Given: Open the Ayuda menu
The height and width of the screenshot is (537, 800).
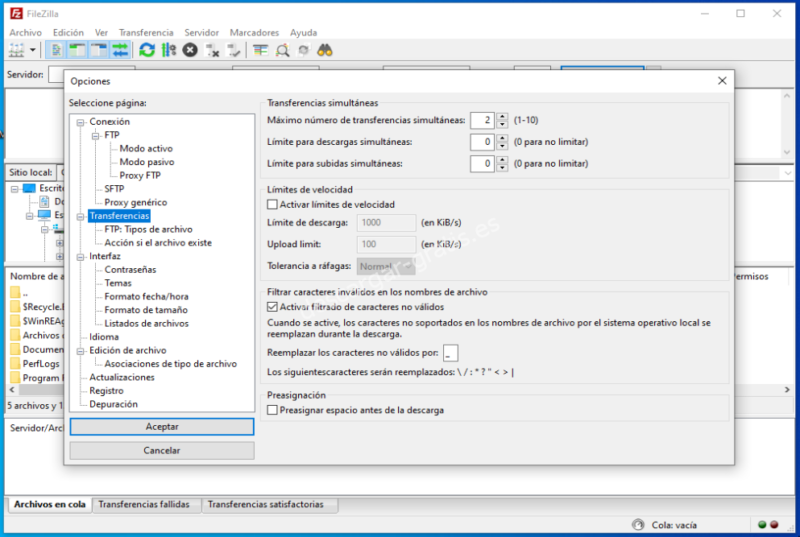Looking at the screenshot, I should coord(304,32).
